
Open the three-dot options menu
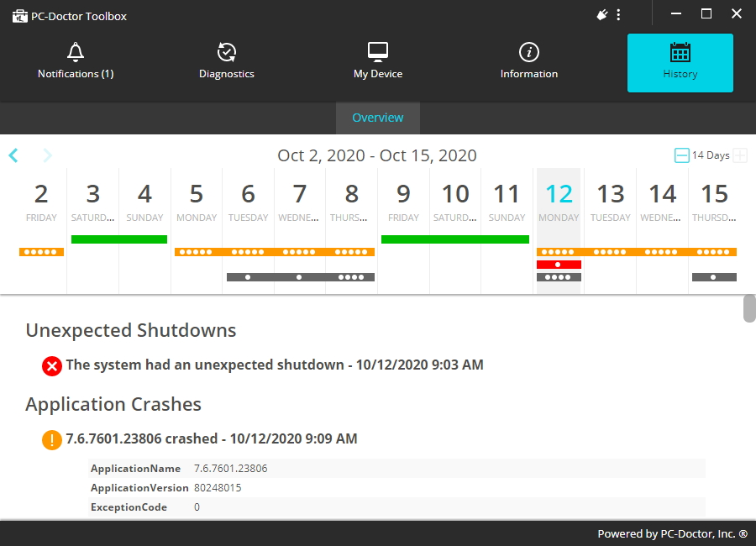(x=619, y=14)
